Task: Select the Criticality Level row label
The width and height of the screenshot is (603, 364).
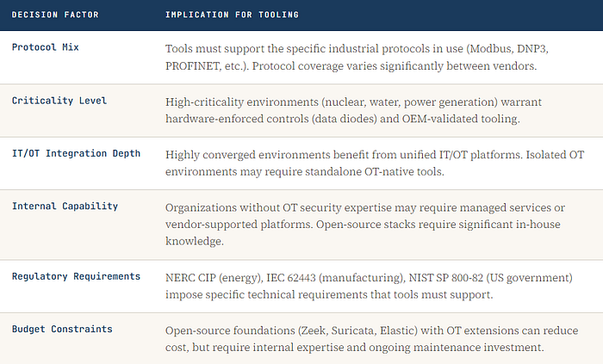Action: click(x=59, y=101)
